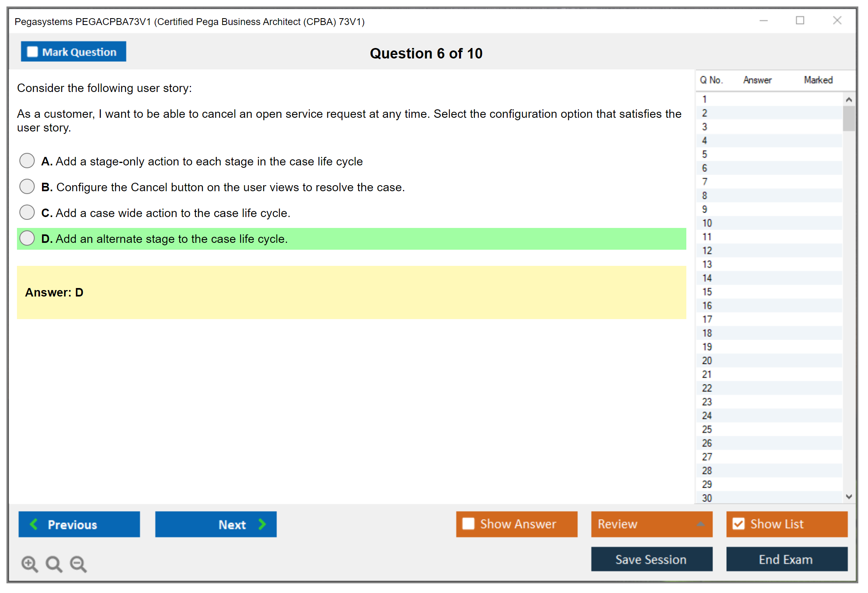Close the exam window
Viewport: 868px width, 593px height.
pyautogui.click(x=837, y=21)
